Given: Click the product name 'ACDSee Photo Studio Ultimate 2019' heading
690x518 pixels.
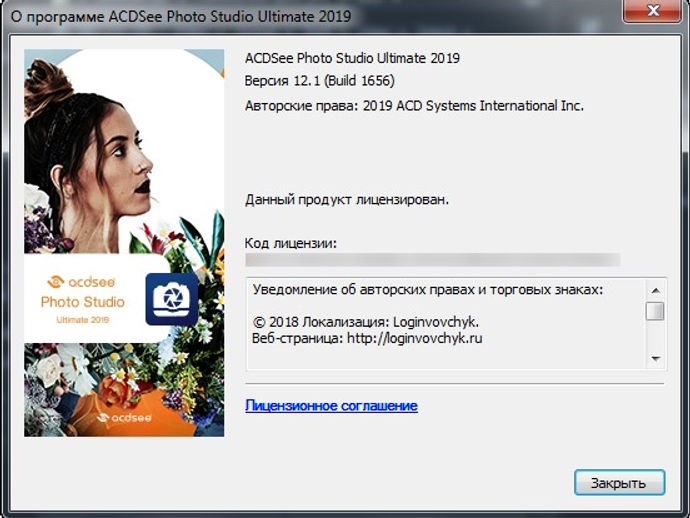Looking at the screenshot, I should [352, 58].
